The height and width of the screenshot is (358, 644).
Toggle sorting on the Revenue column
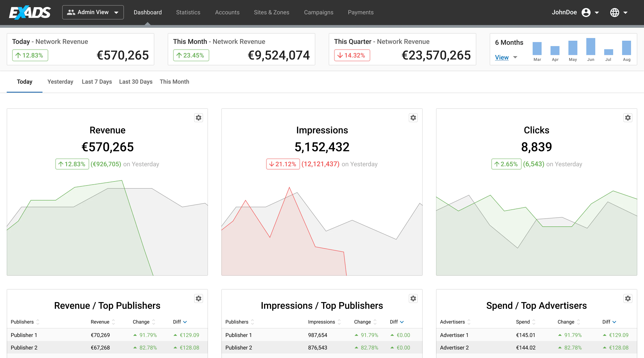(114, 322)
